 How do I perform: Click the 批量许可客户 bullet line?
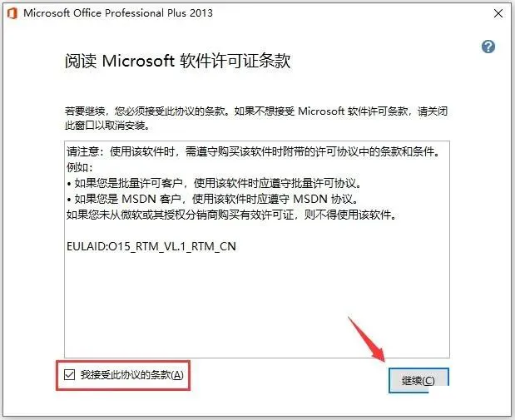214,183
